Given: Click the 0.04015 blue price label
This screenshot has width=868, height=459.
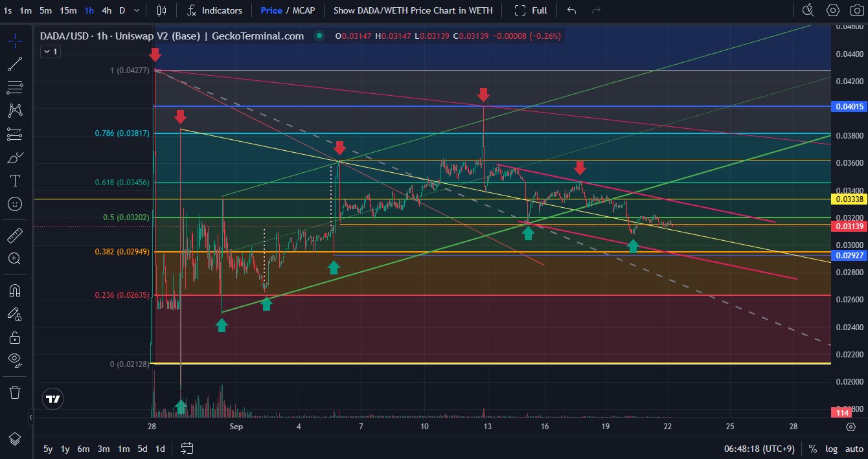Looking at the screenshot, I should click(x=849, y=106).
